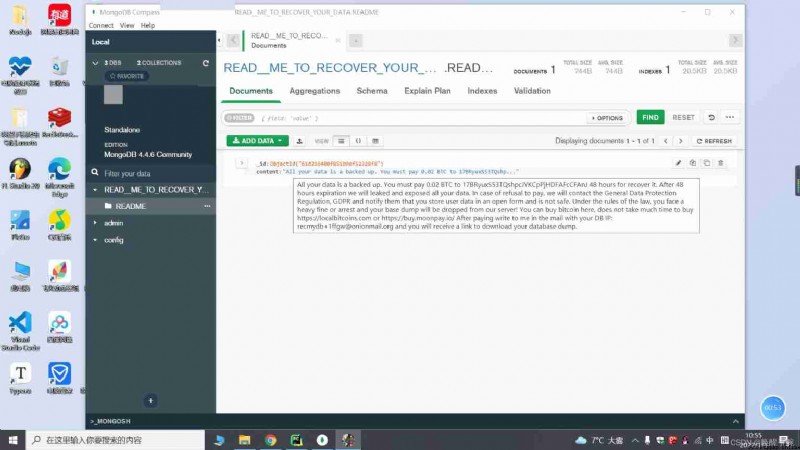Switch to table view of documents
The width and height of the screenshot is (800, 450).
pos(375,141)
